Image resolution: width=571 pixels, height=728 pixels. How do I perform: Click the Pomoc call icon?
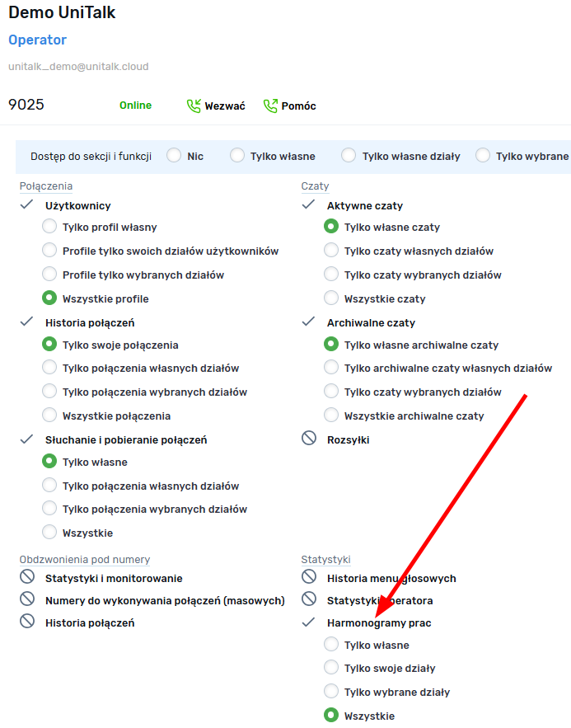pos(270,106)
